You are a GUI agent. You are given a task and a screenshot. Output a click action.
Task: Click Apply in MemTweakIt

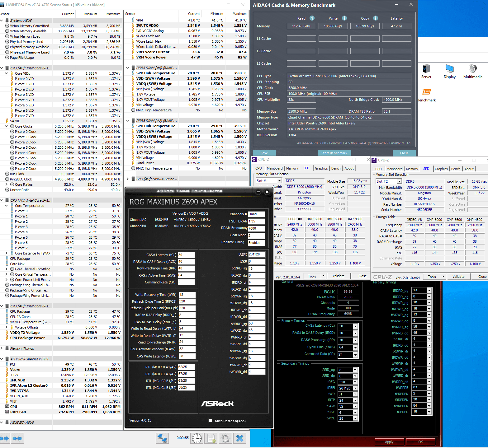(389, 442)
